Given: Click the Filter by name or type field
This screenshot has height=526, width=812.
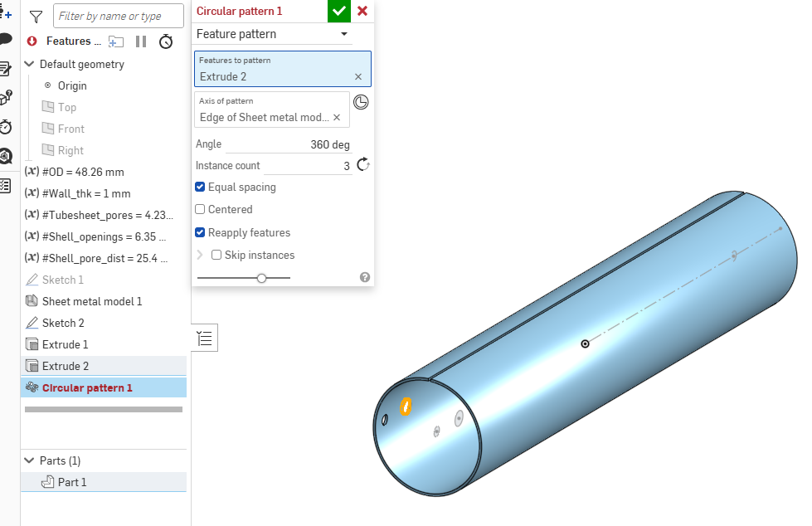Looking at the screenshot, I should 119,16.
